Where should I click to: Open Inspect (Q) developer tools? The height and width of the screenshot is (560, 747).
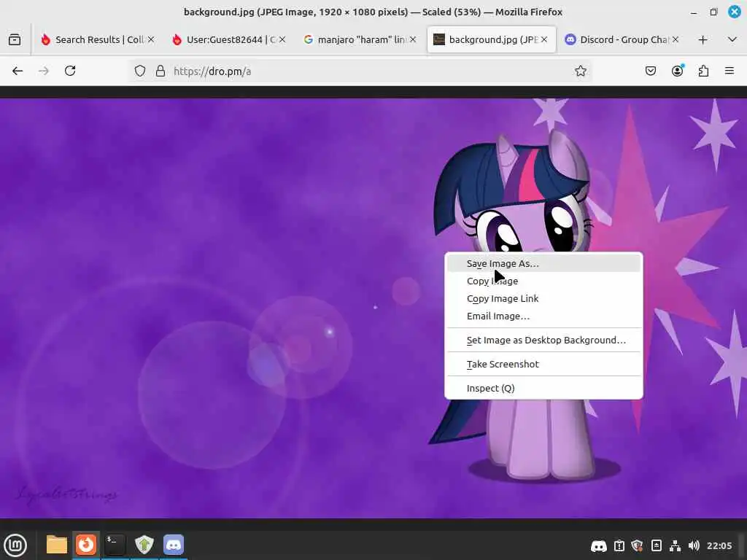tap(543, 388)
